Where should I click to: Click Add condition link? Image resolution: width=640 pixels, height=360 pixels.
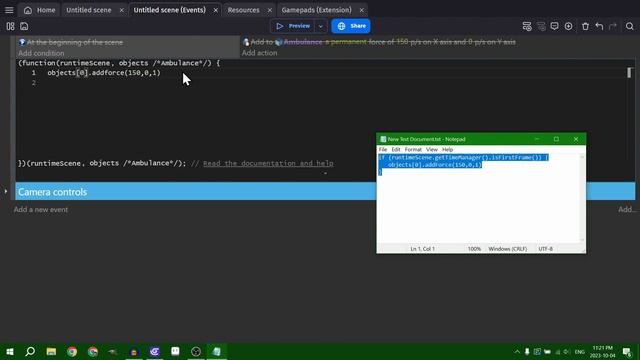pos(41,53)
